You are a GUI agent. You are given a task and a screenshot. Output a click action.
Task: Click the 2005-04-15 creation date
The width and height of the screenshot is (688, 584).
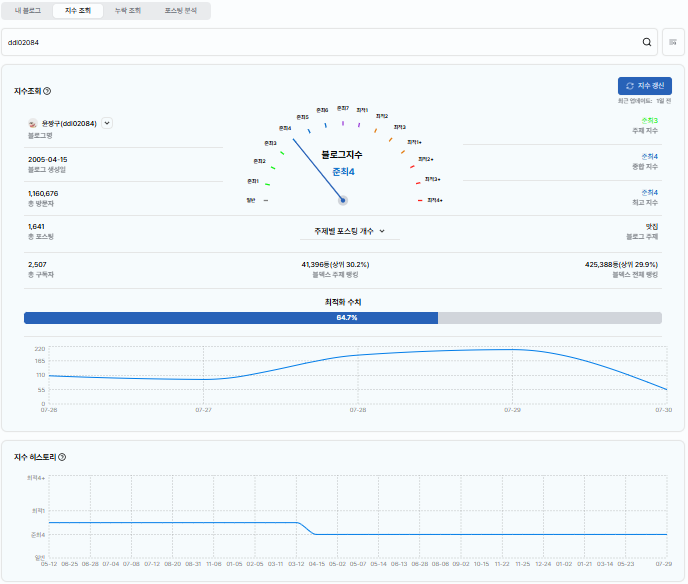click(48, 159)
